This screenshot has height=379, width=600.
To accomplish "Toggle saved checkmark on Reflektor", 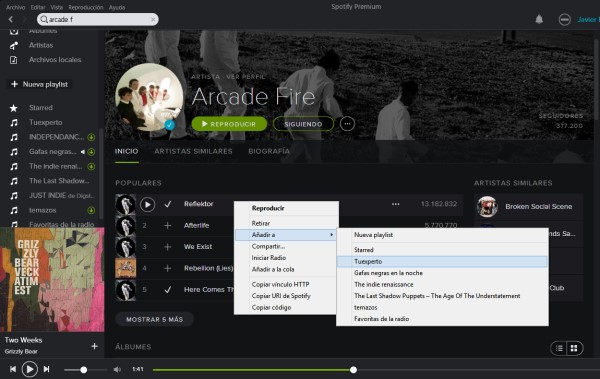I will pos(168,204).
